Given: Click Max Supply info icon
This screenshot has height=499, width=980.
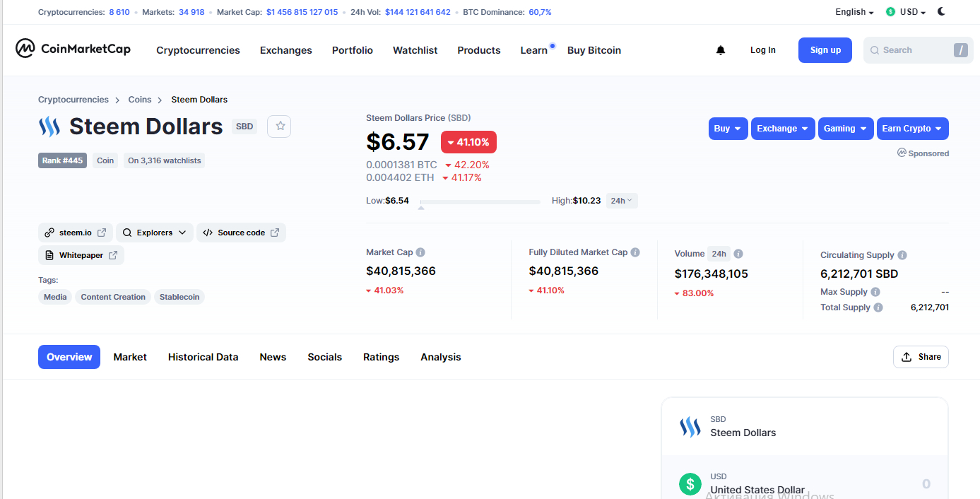Looking at the screenshot, I should pyautogui.click(x=875, y=292).
